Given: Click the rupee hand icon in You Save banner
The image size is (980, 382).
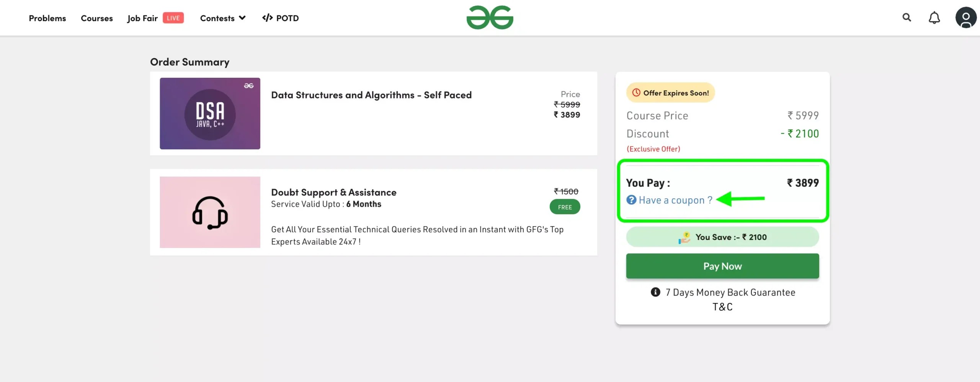Looking at the screenshot, I should (685, 237).
